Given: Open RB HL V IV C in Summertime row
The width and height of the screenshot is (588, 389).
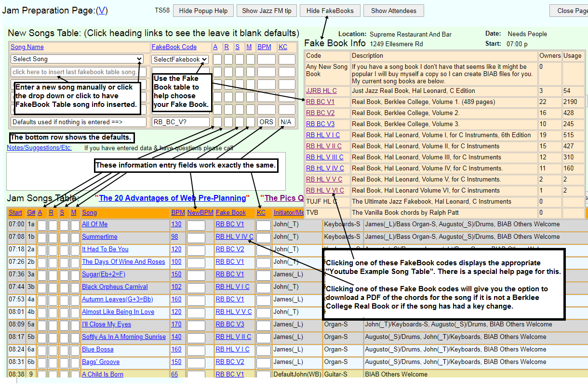Looking at the screenshot, I should [235, 237].
